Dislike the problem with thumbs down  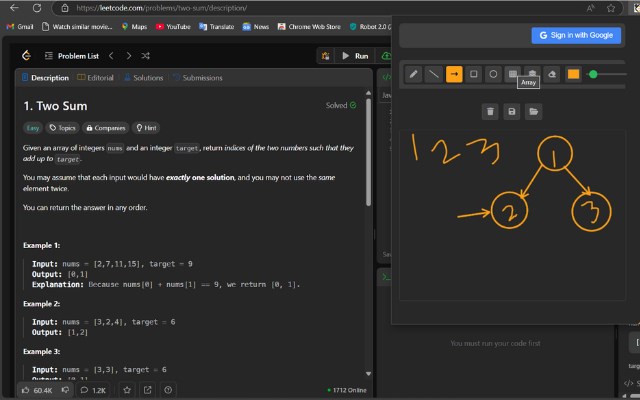[x=65, y=390]
